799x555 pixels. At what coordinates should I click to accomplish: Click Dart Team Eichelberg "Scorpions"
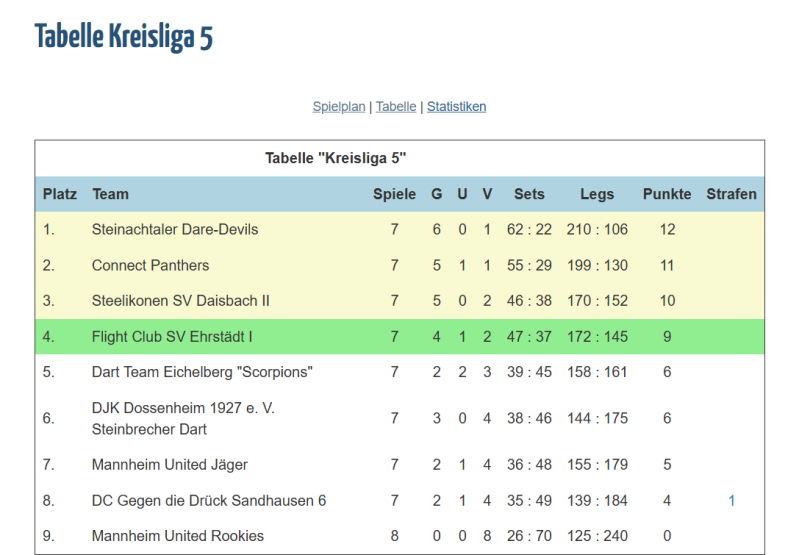click(202, 372)
